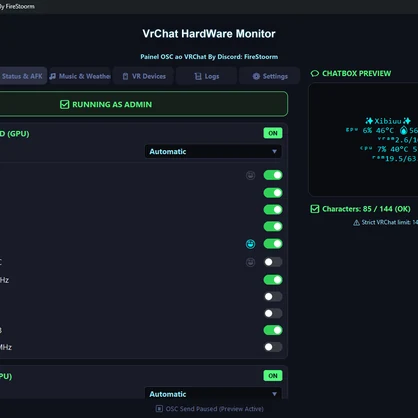Click the VrChat HardWare Monitor title
The image size is (418, 418).
[209, 34]
